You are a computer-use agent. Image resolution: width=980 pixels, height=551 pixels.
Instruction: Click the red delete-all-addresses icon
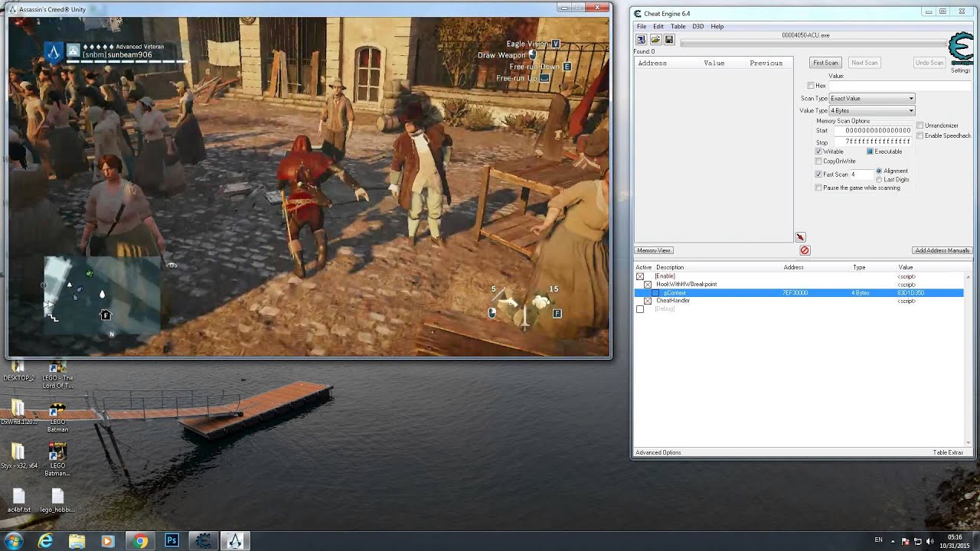(805, 250)
